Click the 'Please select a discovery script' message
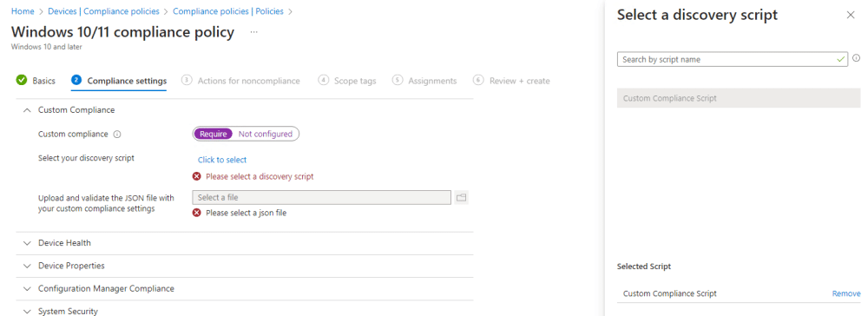This screenshot has width=868, height=316. click(x=260, y=176)
